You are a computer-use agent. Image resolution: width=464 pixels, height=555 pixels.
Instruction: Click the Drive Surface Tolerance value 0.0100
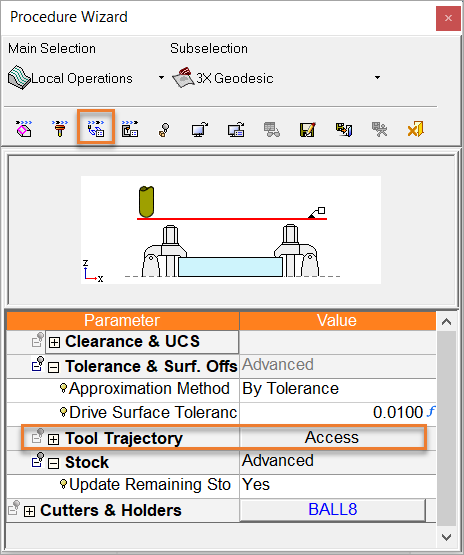coord(398,412)
